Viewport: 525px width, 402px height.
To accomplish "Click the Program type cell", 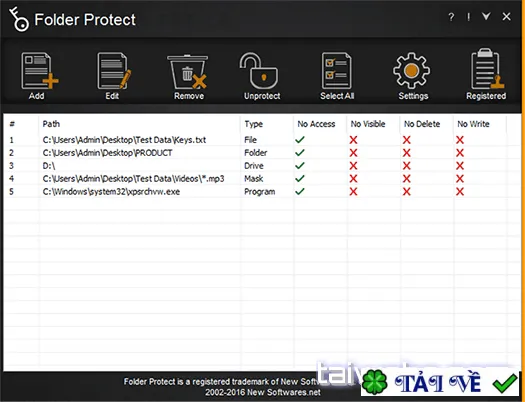I will pos(259,192).
